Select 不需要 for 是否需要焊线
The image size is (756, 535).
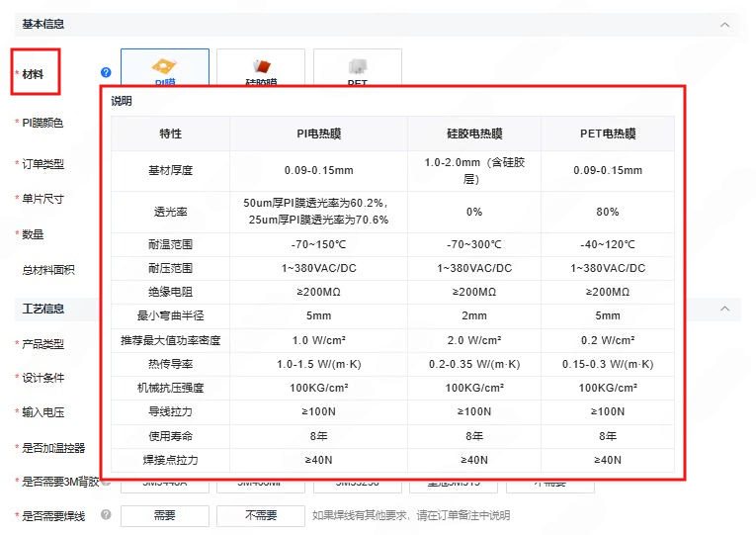(x=261, y=515)
